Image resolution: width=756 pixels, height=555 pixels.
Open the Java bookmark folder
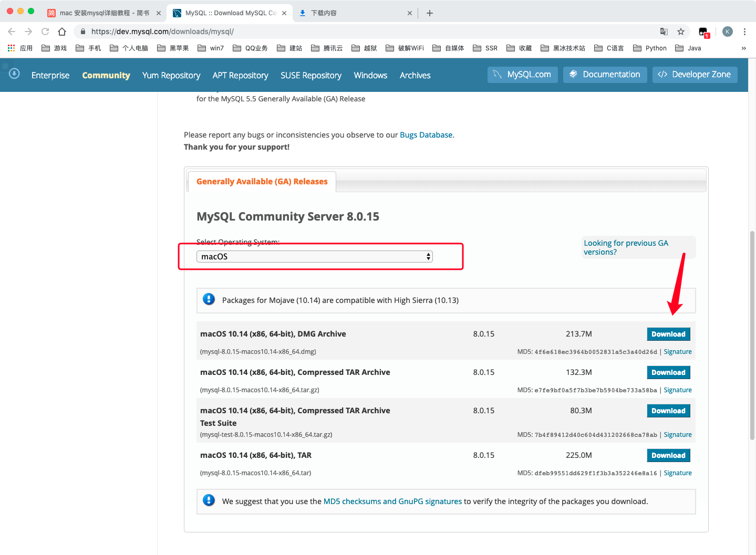click(688, 48)
